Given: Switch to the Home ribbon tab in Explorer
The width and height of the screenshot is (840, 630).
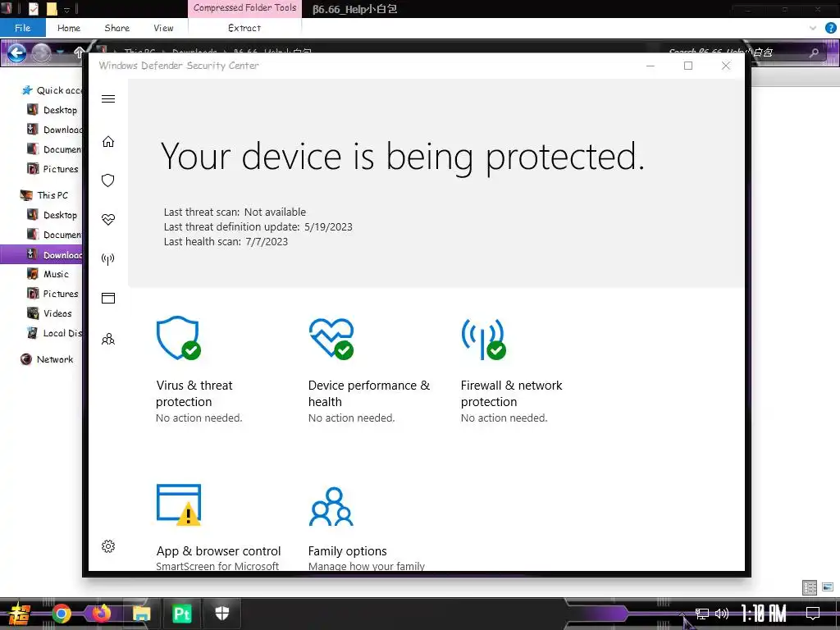Looking at the screenshot, I should pos(69,28).
